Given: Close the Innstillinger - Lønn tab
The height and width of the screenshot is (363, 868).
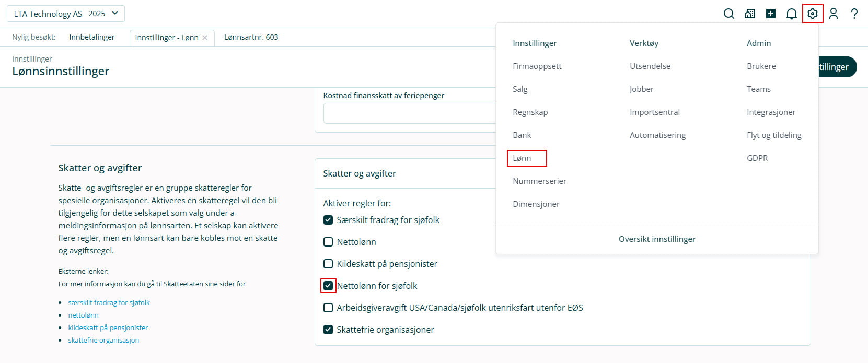Looking at the screenshot, I should coord(205,38).
